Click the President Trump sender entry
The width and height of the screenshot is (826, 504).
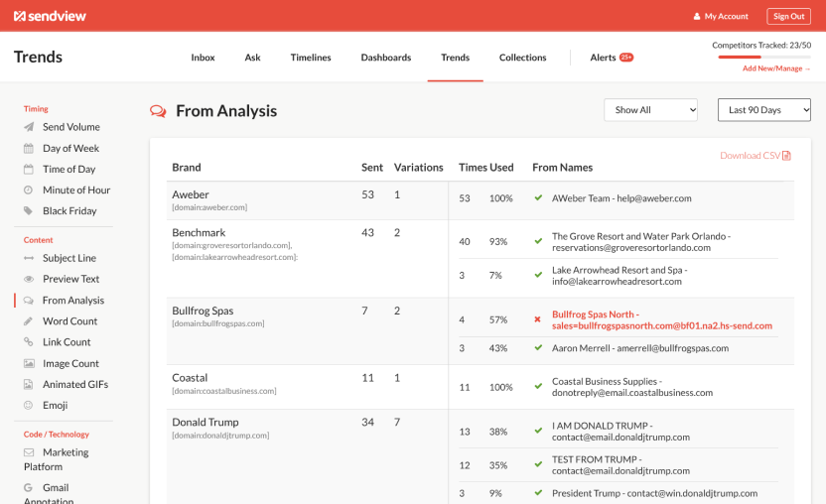coord(655,493)
